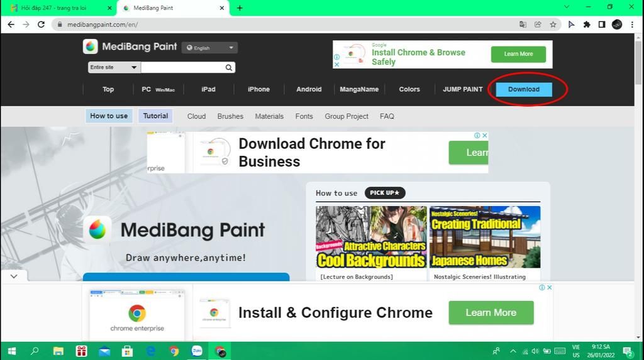
Task: Open the Android nav item
Action: tap(309, 89)
